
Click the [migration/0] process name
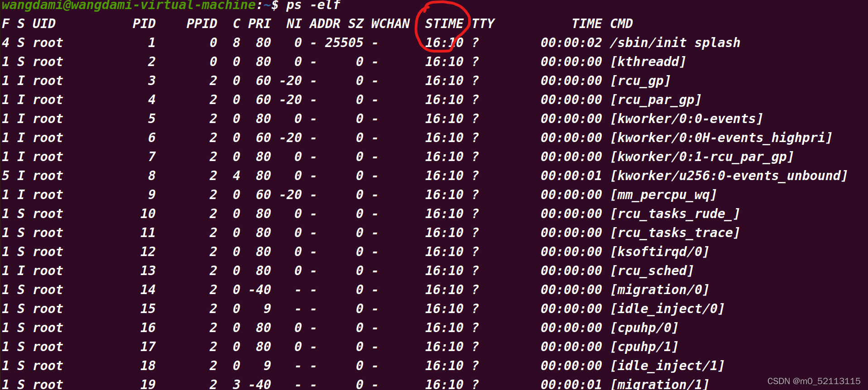point(660,290)
